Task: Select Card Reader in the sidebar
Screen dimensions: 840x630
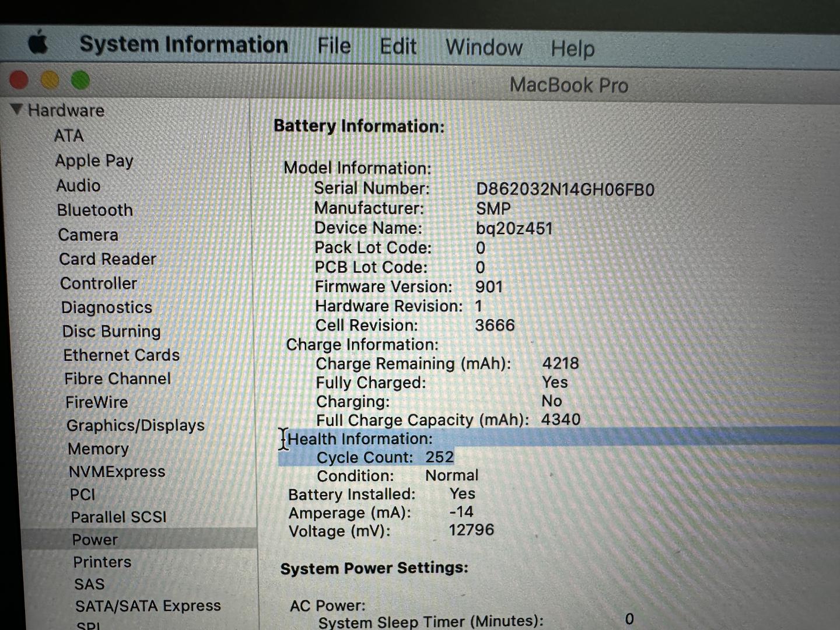Action: 107,259
